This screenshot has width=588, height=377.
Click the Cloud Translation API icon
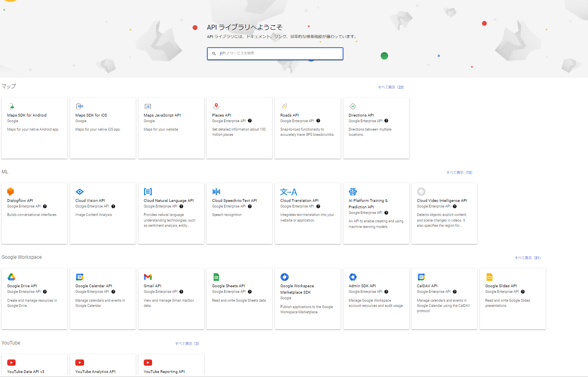tap(289, 192)
